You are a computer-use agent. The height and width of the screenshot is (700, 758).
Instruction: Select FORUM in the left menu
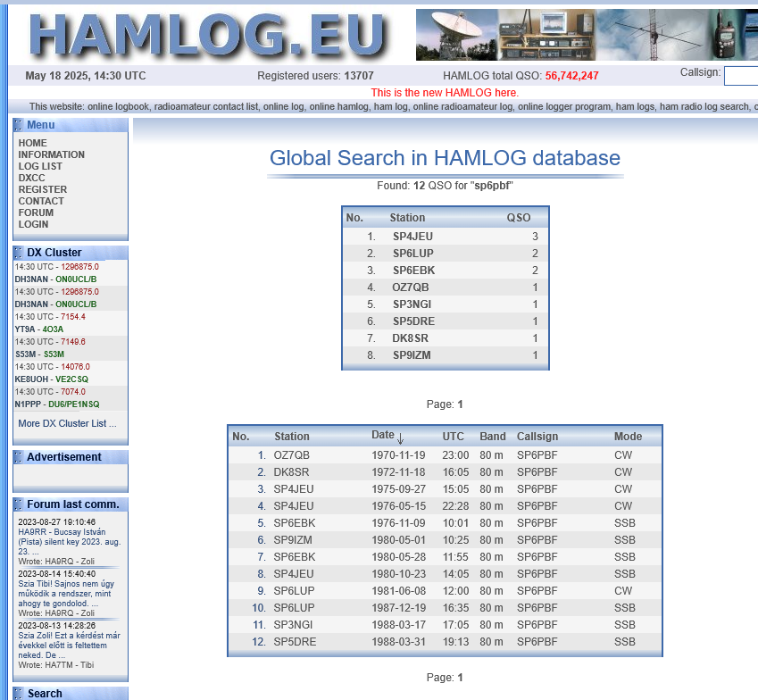pos(36,212)
